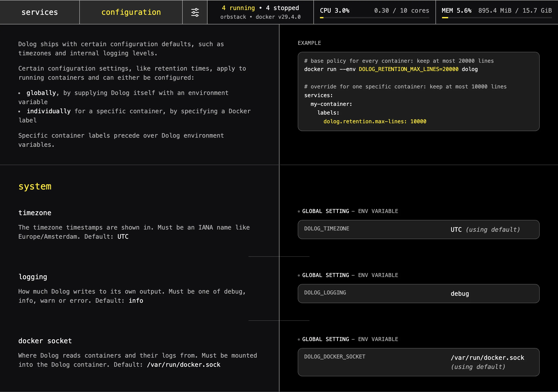Click the 'CPU 3.0%' label
The height and width of the screenshot is (392, 558).
coord(334,10)
